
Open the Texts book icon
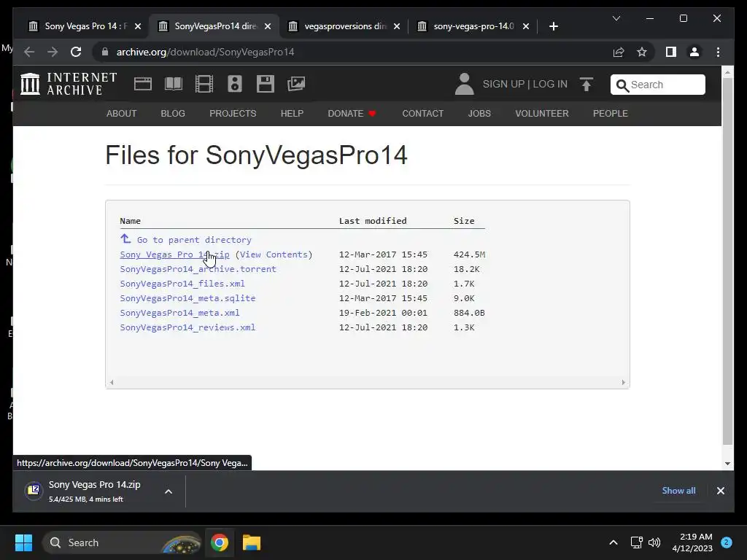tap(174, 84)
